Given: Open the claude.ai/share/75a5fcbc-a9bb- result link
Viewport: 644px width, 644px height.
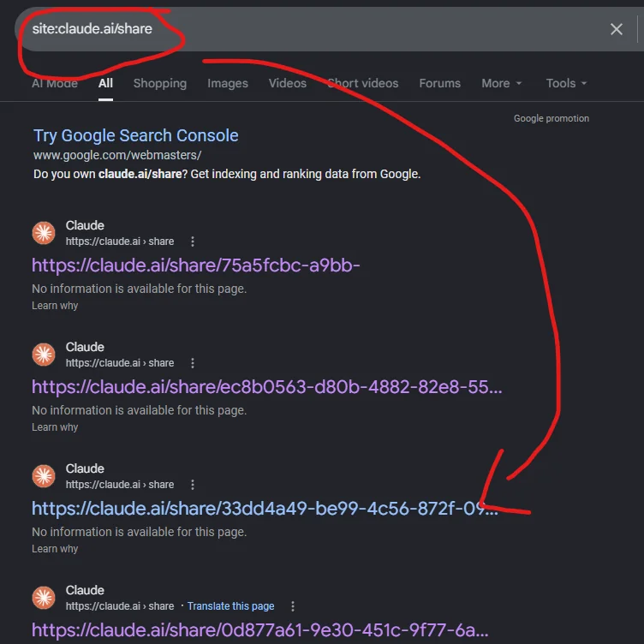Looking at the screenshot, I should (x=196, y=265).
